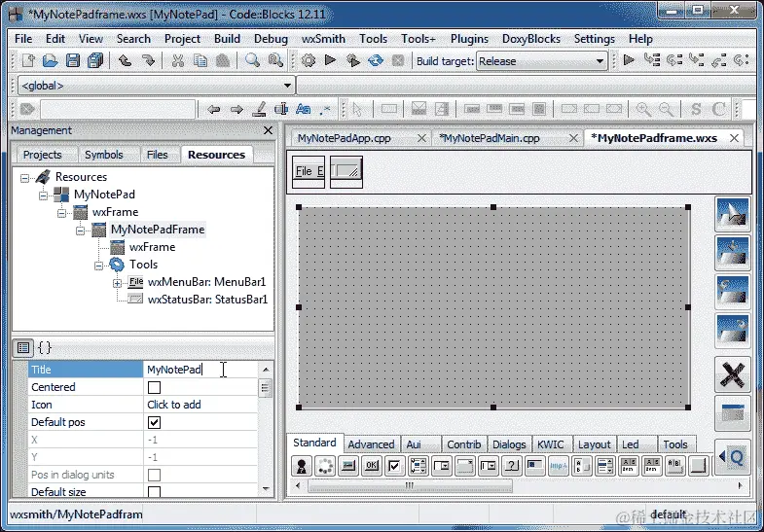Click the Jump forward right arrow icon
Screen dimensions: 764x532
tap(236, 109)
